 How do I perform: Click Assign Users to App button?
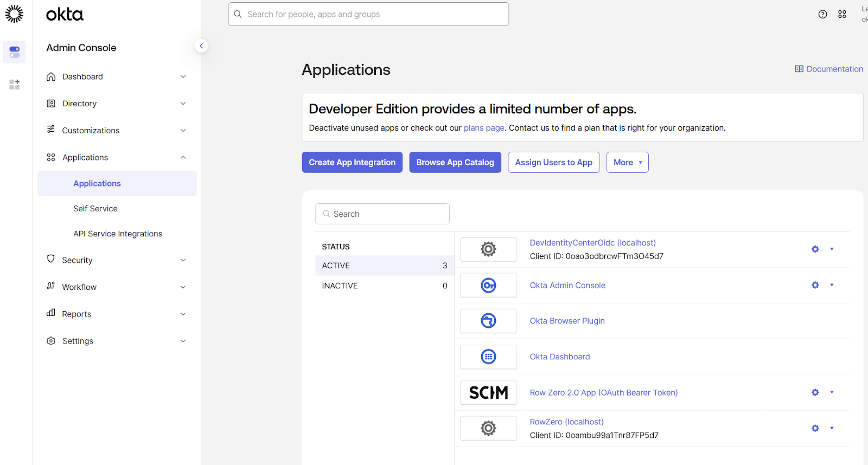point(554,163)
